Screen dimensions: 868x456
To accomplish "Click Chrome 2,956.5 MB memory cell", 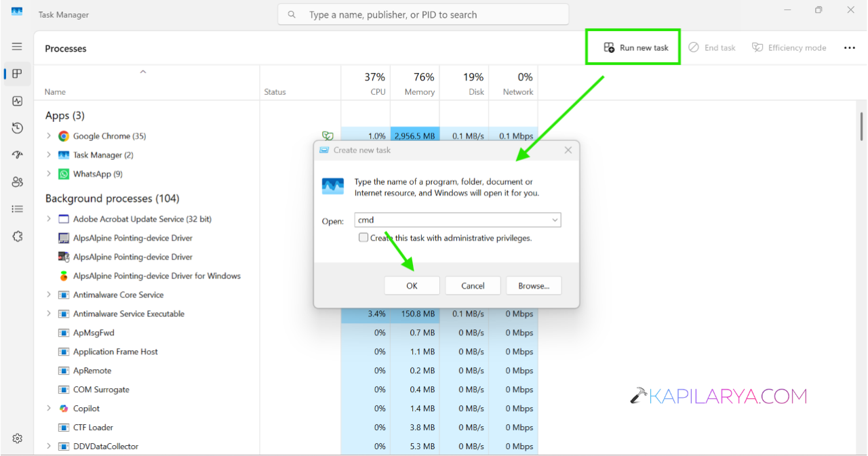I will tap(415, 136).
